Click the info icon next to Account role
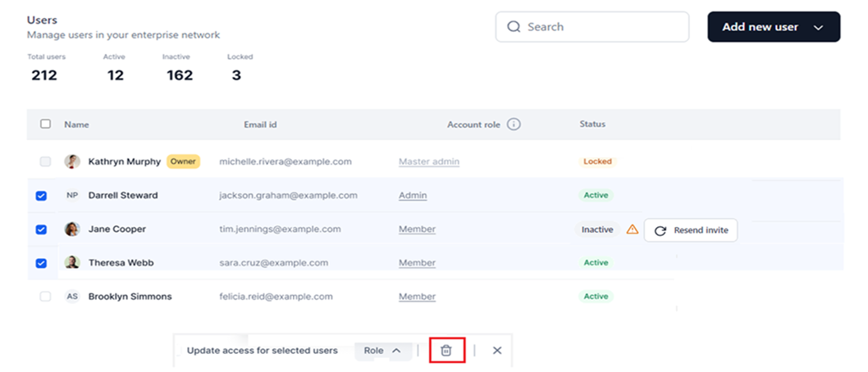868x372 pixels. coord(514,125)
